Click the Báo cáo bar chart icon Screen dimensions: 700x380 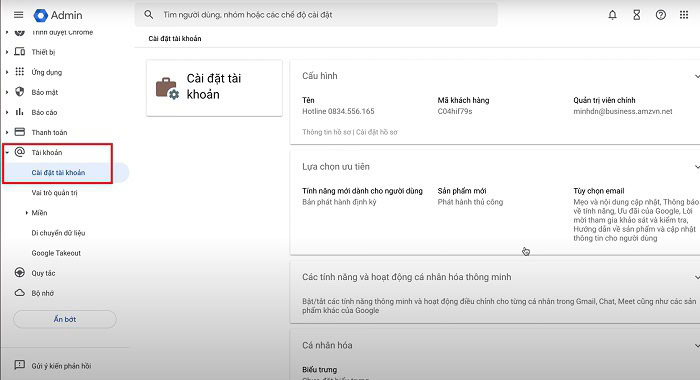(x=20, y=112)
